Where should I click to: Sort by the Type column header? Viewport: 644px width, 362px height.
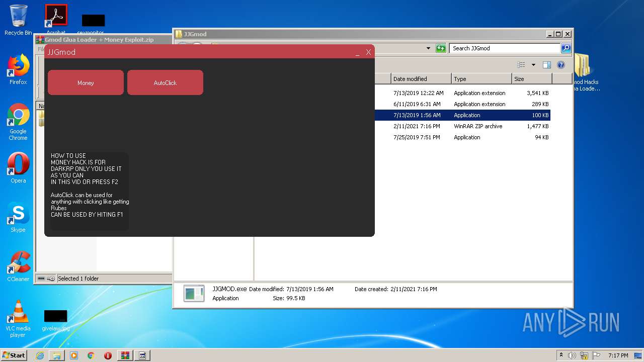tap(481, 79)
